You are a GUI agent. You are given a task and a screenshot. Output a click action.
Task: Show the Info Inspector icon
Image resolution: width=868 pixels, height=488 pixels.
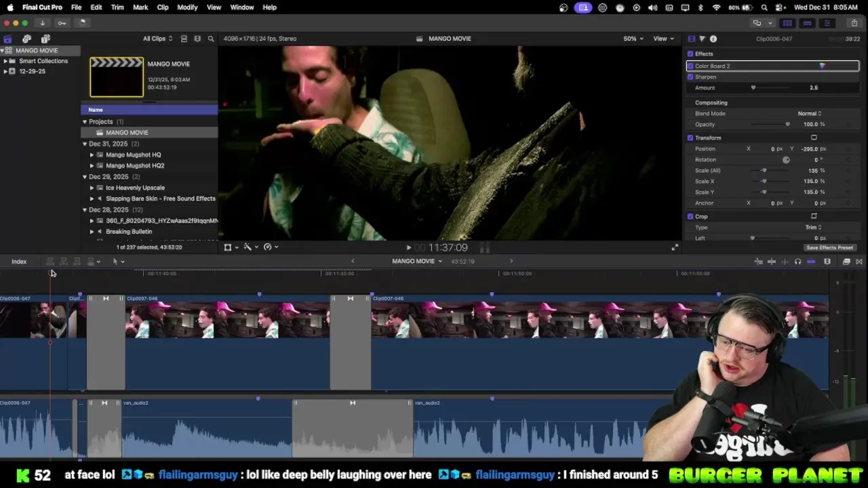point(713,39)
